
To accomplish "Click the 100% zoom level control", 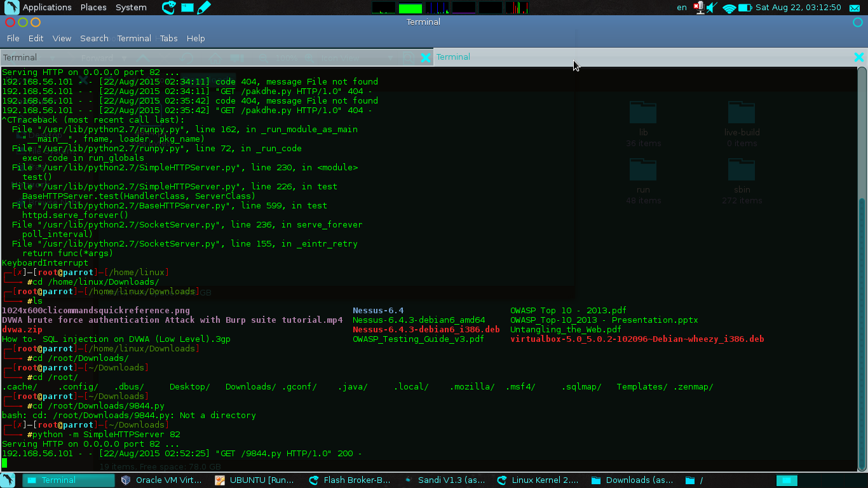I will [287, 57].
